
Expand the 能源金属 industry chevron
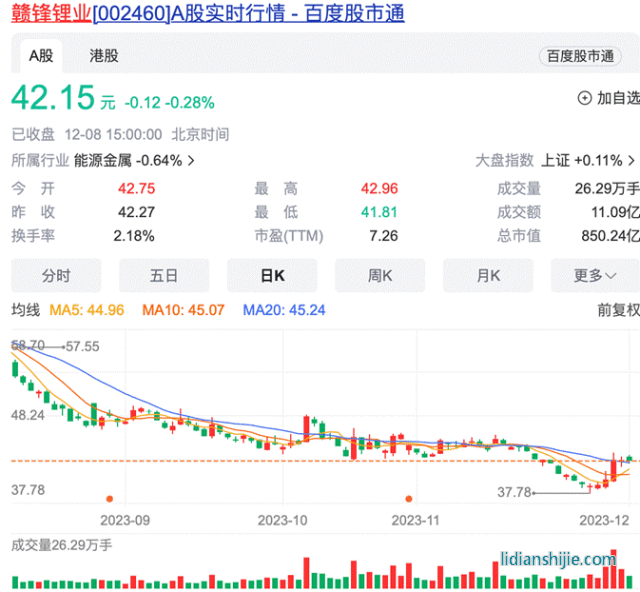point(191,160)
